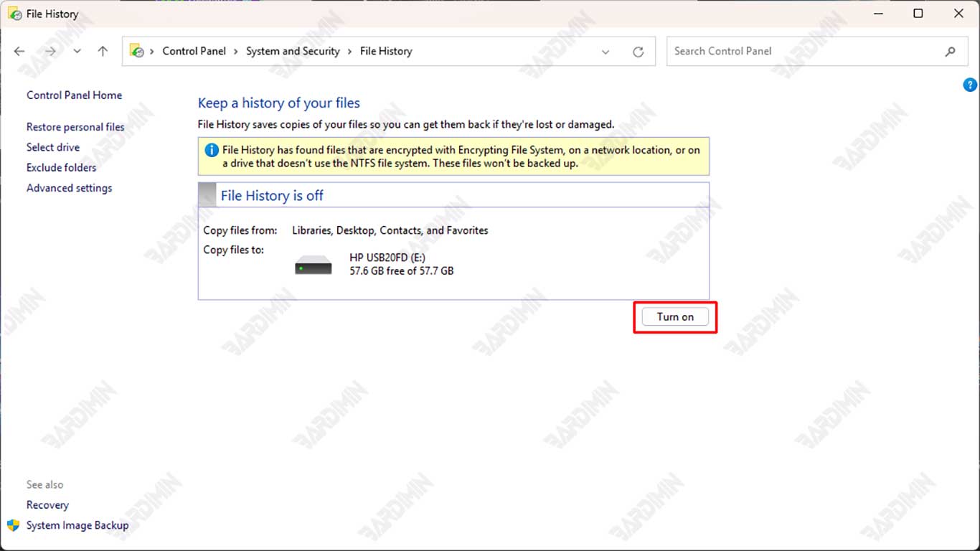The width and height of the screenshot is (980, 551).
Task: Maximize the File History window
Action: click(918, 14)
